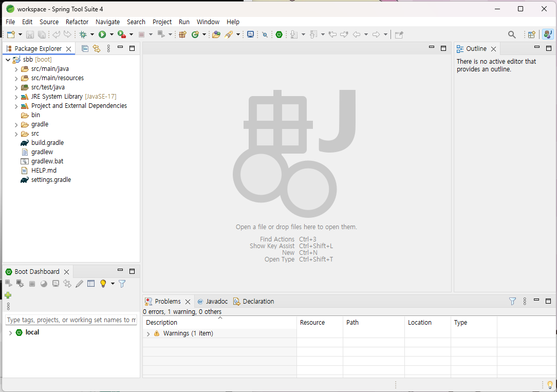Toggle Link with Editor in Package Explorer
The image size is (557, 392).
tap(97, 49)
